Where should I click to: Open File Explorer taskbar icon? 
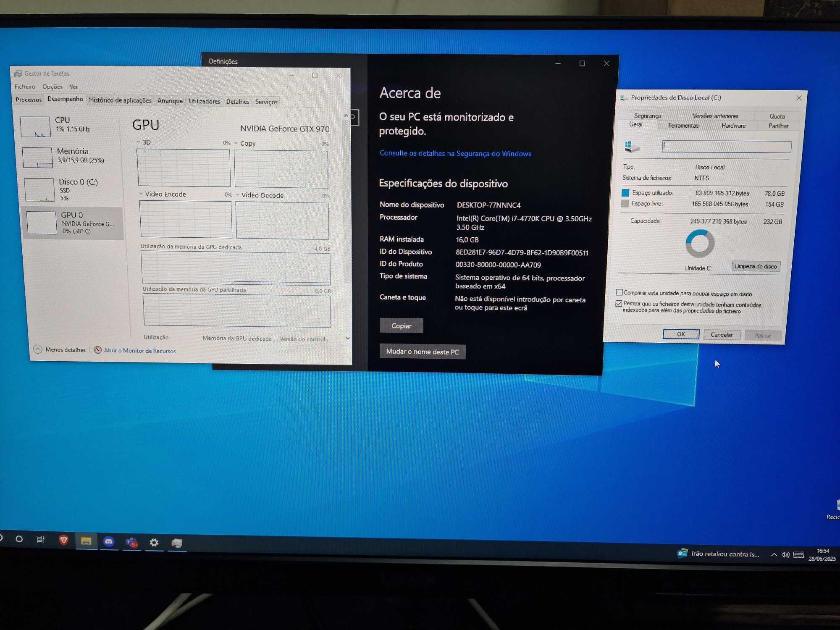(x=86, y=541)
